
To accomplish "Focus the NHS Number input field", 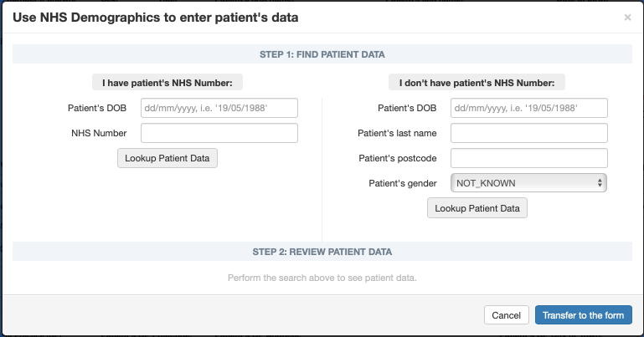I will [219, 133].
